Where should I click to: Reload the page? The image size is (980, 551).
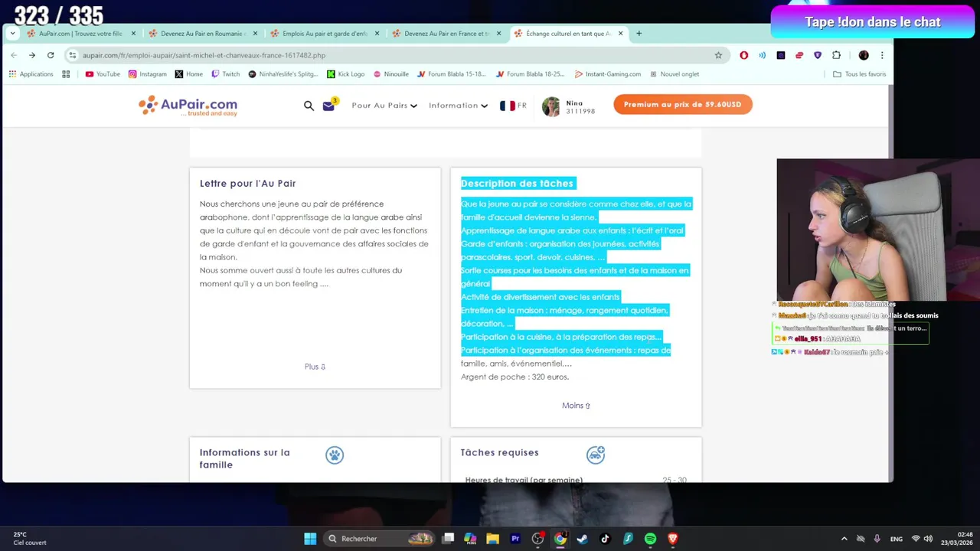click(x=51, y=55)
